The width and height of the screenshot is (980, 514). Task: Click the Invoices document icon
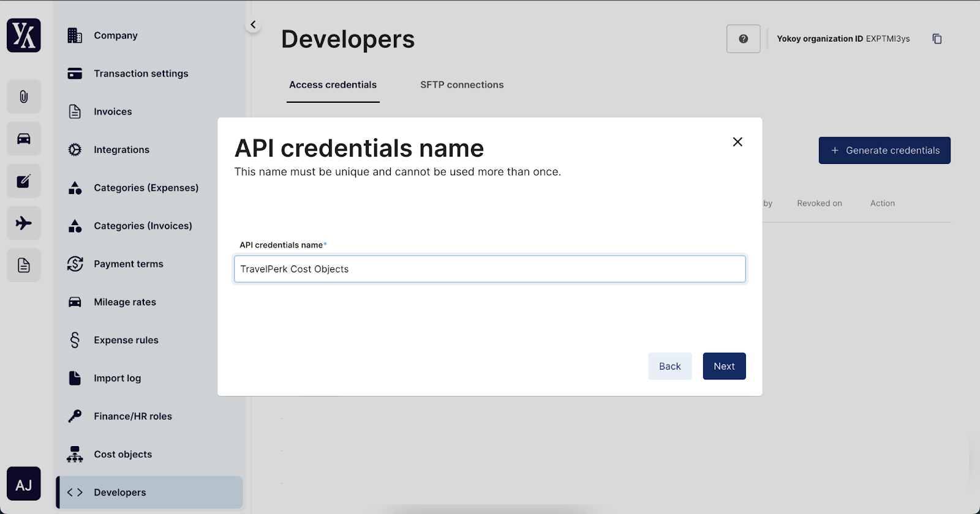tap(75, 111)
